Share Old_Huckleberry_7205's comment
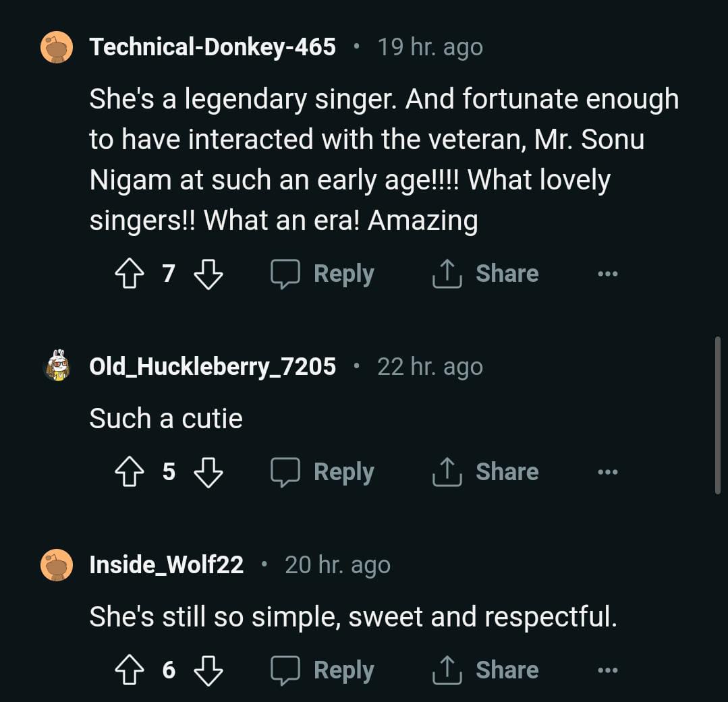Image resolution: width=728 pixels, height=702 pixels. (x=486, y=472)
